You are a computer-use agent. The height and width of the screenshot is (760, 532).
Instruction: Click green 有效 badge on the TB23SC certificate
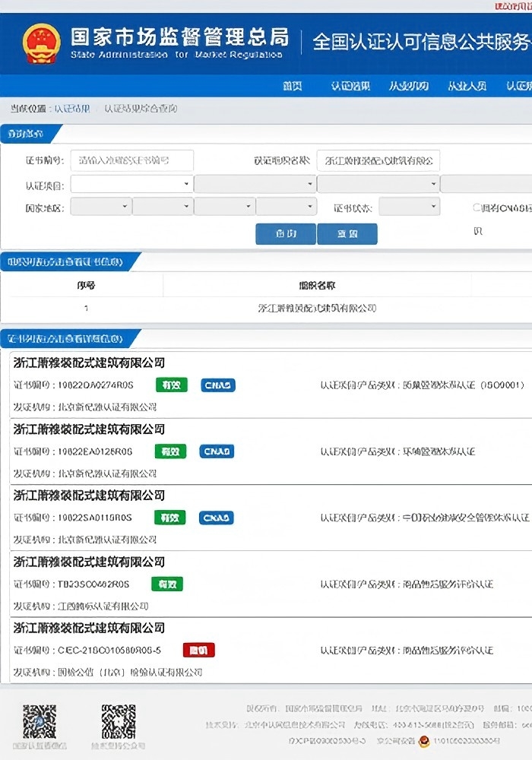coord(167,584)
